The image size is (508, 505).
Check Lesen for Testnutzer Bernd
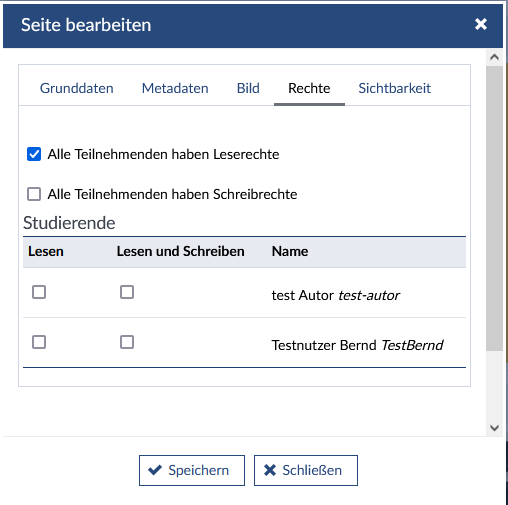click(x=39, y=342)
